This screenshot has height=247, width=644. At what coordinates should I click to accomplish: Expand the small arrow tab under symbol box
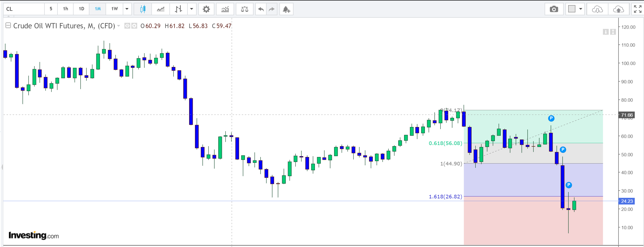coord(9,16)
